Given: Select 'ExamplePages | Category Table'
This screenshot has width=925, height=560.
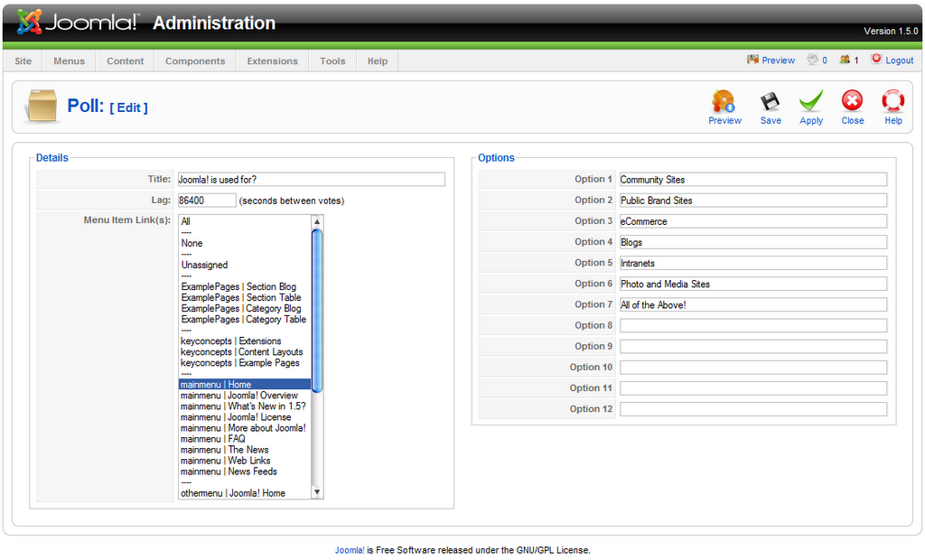Looking at the screenshot, I should click(x=245, y=319).
